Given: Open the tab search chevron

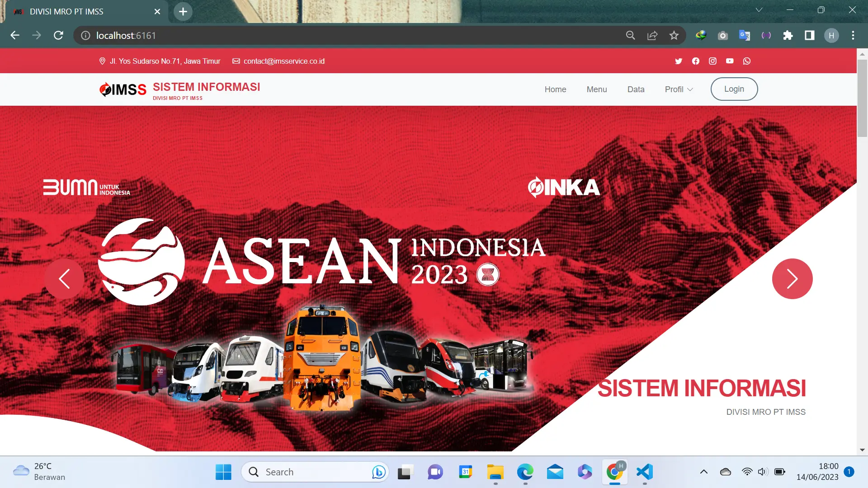Looking at the screenshot, I should 759,9.
